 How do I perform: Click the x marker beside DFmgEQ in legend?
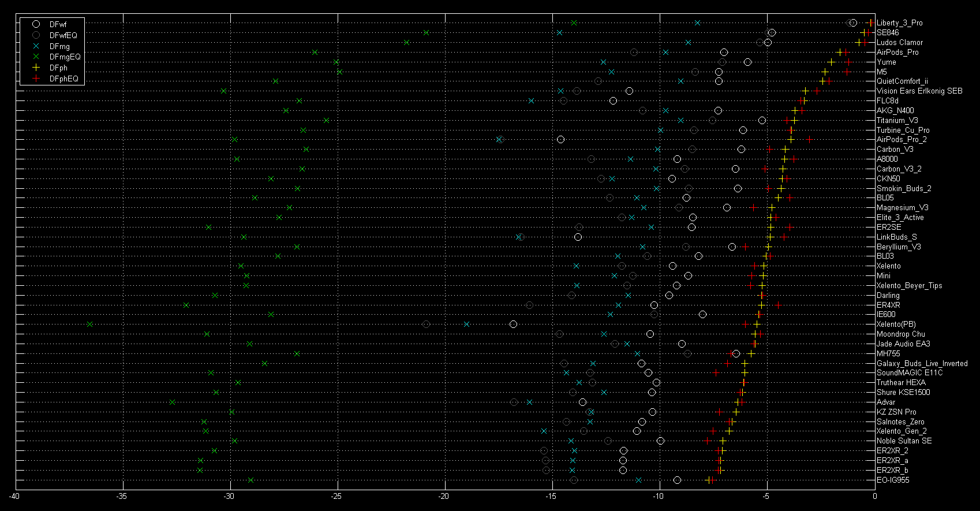pyautogui.click(x=36, y=57)
